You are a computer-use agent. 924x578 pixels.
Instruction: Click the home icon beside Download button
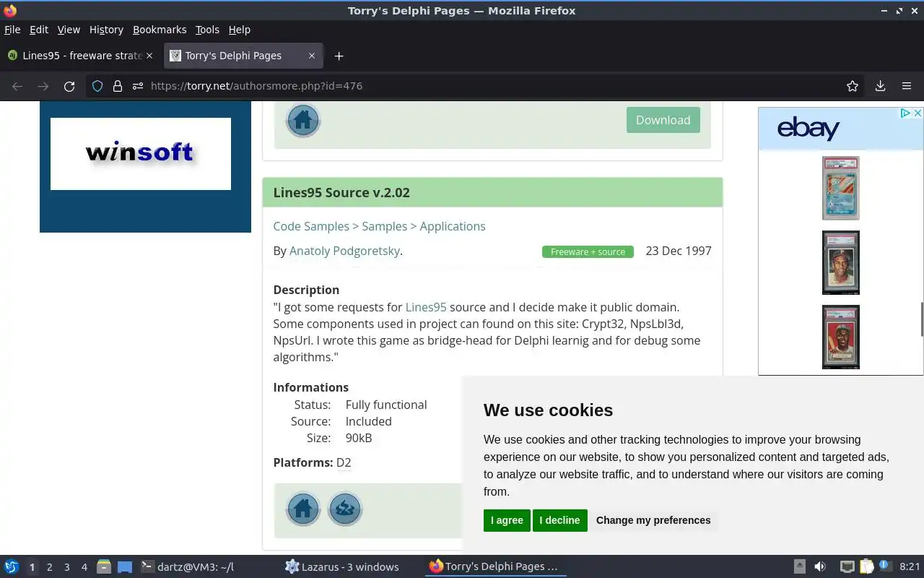pos(303,120)
